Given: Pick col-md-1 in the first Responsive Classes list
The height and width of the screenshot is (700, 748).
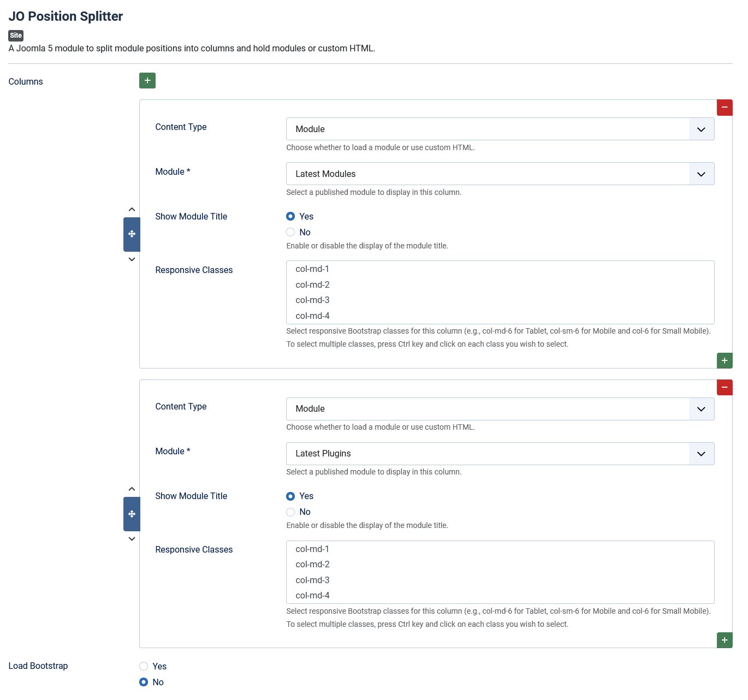Looking at the screenshot, I should coord(312,269).
